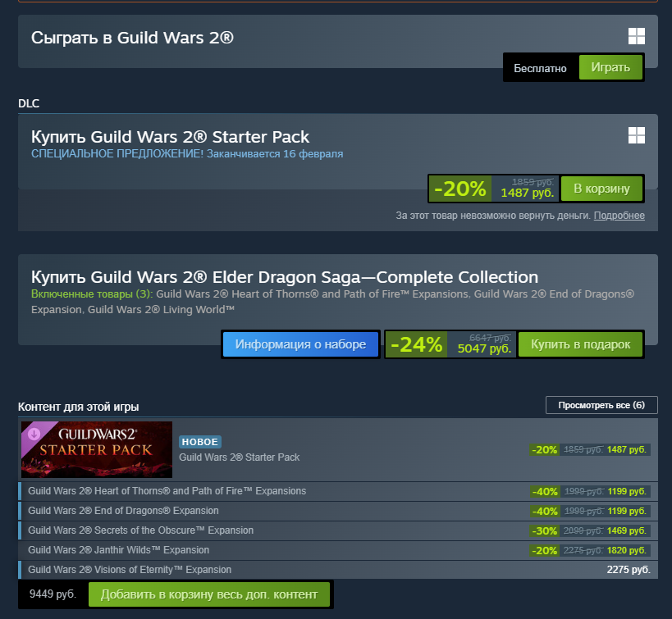Click Добавить в корзину весь доп. контент
Screen dimensions: 672x619
click(x=209, y=594)
